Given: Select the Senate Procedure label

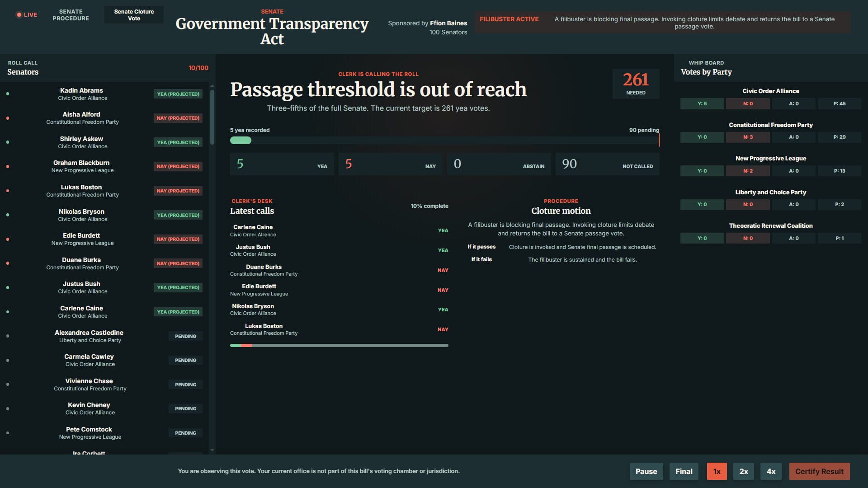Looking at the screenshot, I should tap(71, 15).
